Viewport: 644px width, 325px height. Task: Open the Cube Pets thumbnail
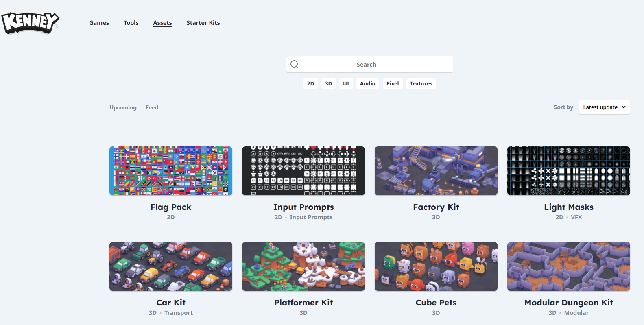[436, 266]
